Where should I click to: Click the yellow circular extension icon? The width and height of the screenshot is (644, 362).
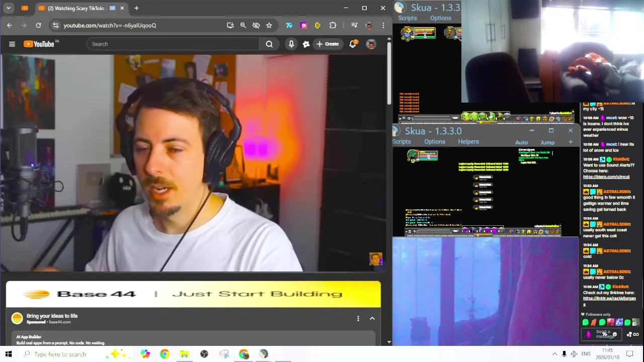point(317,25)
